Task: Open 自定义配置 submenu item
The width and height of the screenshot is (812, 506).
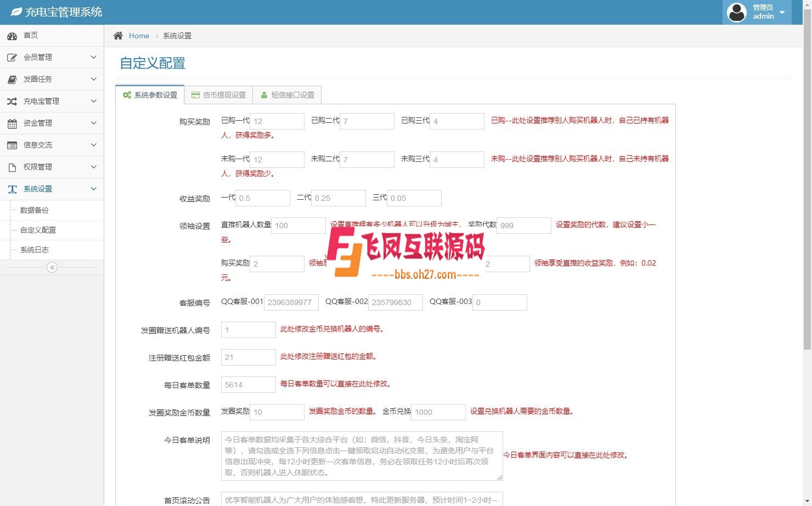Action: coord(52,230)
